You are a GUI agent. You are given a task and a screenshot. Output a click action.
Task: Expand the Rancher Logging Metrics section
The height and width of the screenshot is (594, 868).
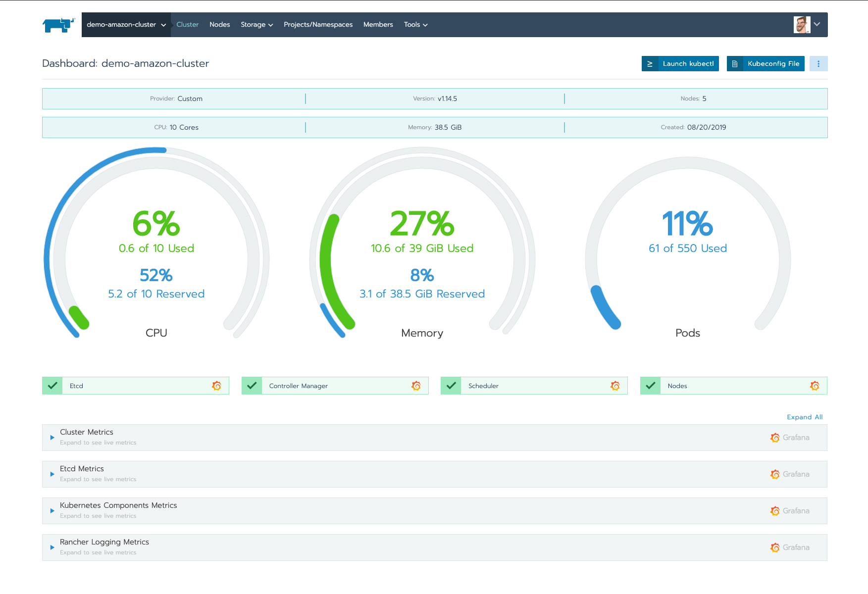52,547
